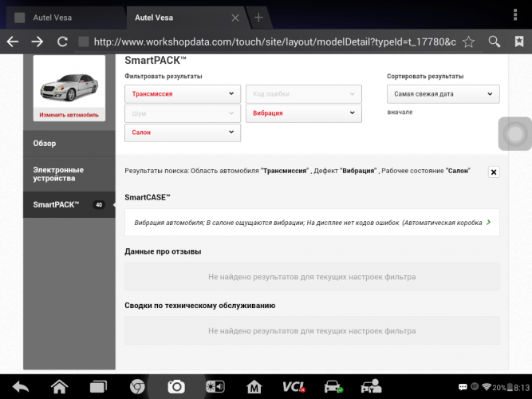
Task: Click the Фильтровать результаты label
Action: point(164,76)
